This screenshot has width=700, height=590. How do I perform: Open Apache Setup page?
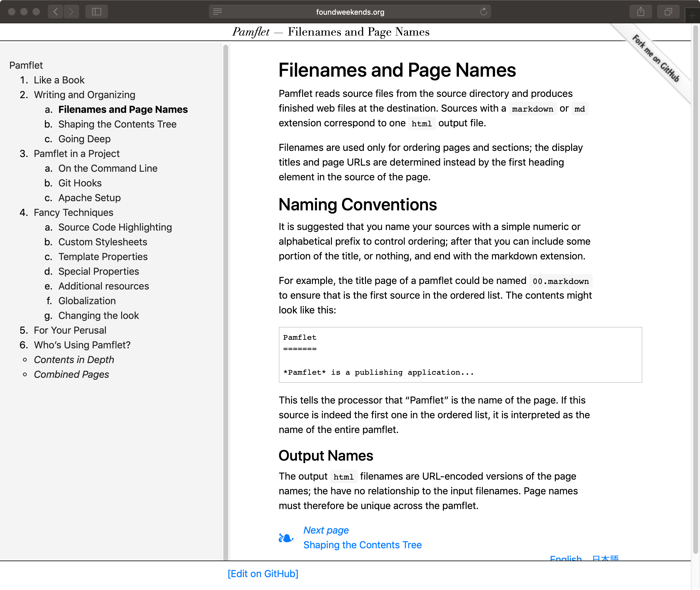click(x=89, y=198)
